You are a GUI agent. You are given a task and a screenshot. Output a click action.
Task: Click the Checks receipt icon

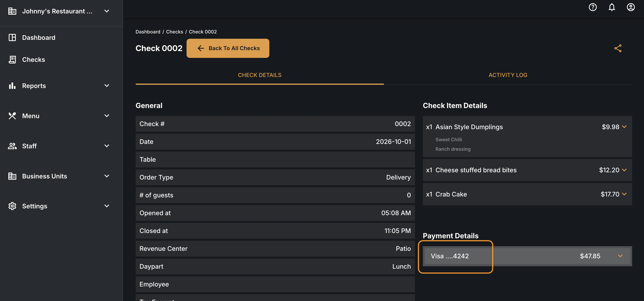click(x=12, y=59)
